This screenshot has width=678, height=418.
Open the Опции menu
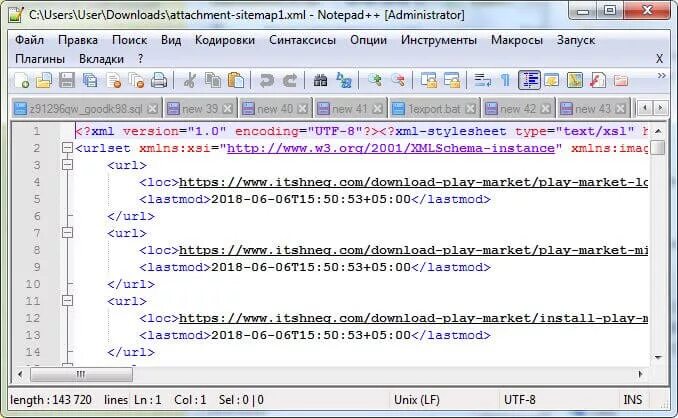(x=368, y=40)
